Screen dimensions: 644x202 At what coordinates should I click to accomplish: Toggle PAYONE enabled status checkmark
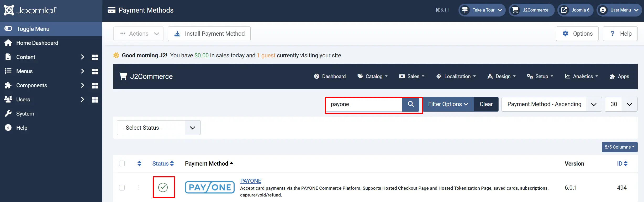(163, 187)
